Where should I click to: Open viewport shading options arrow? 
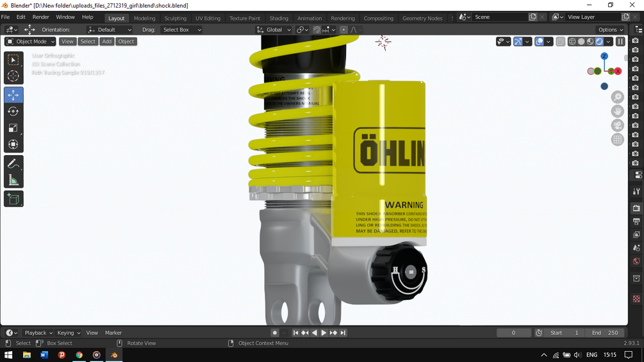[608, 42]
